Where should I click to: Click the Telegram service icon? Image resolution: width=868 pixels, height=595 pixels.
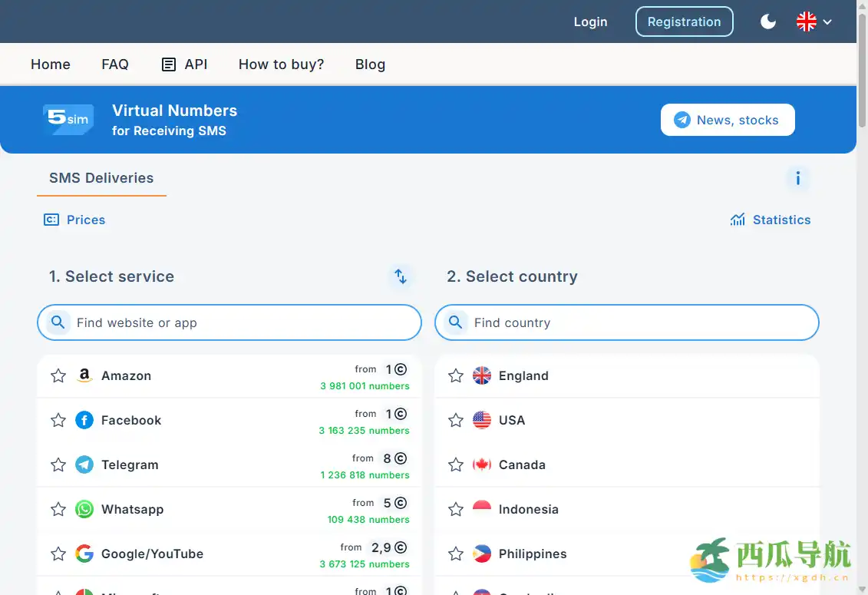(x=84, y=465)
